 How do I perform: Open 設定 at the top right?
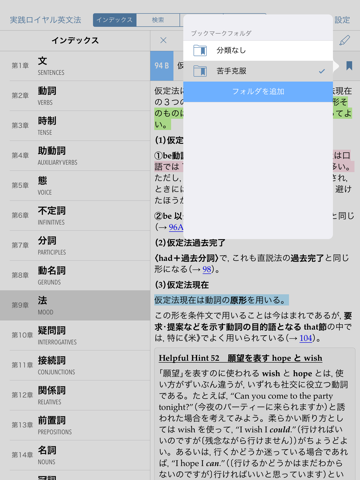pyautogui.click(x=342, y=20)
